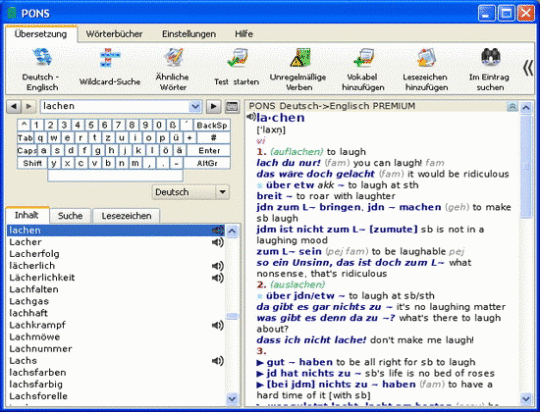Open the Deutsch keyboard language dropdown
The height and width of the screenshot is (412, 540).
(x=222, y=192)
